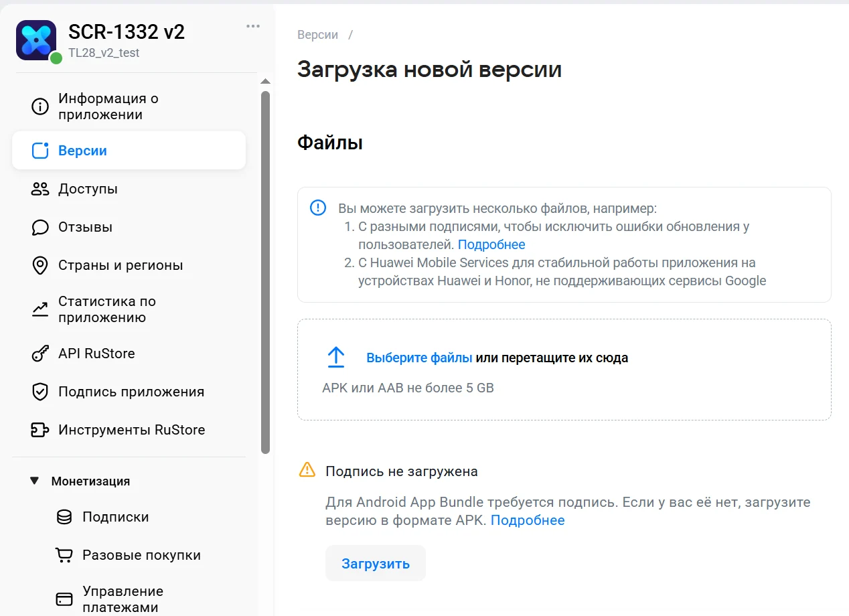
Task: Click the Версии sidebar icon
Action: tap(40, 151)
